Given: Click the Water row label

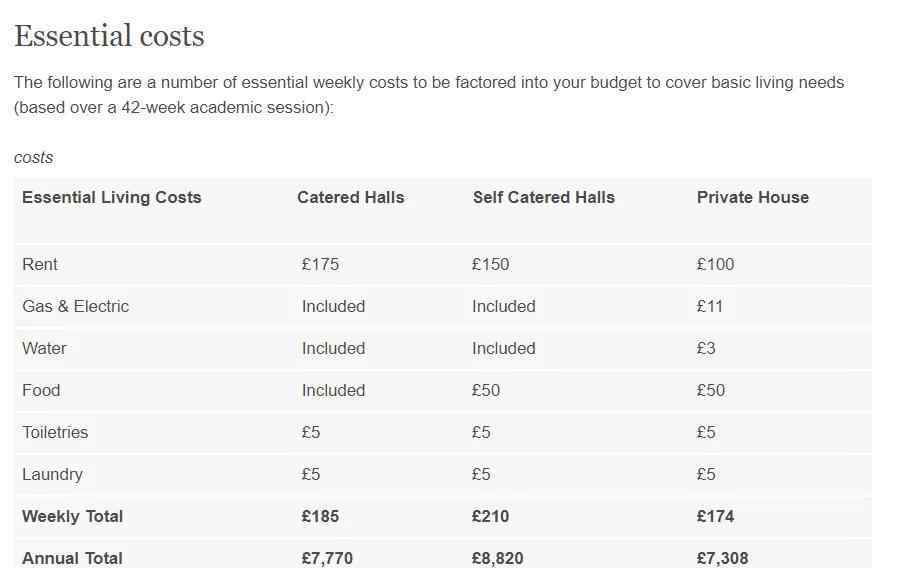Looking at the screenshot, I should coord(44,348).
